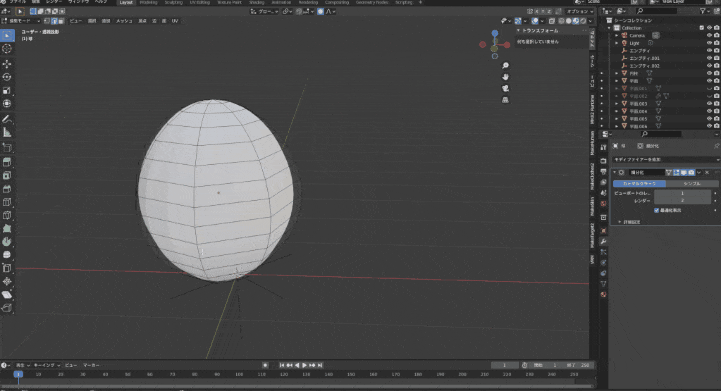The image size is (721, 391).
Task: Select the Select Box tool
Action: tap(7, 35)
